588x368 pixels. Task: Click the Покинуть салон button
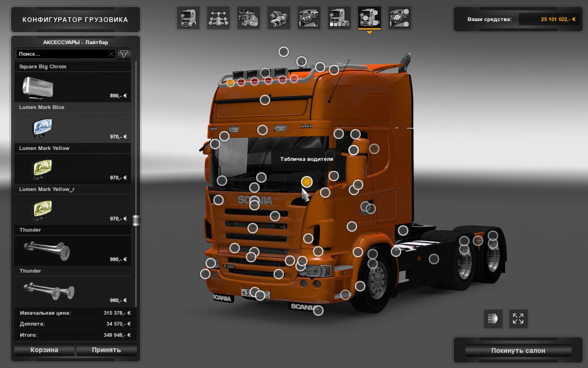pos(518,350)
